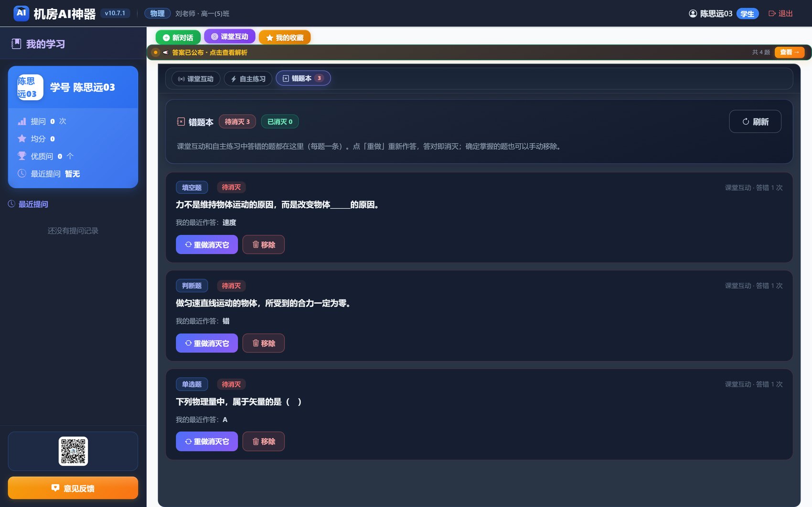Redo the 矢量 single-choice question

(x=207, y=442)
